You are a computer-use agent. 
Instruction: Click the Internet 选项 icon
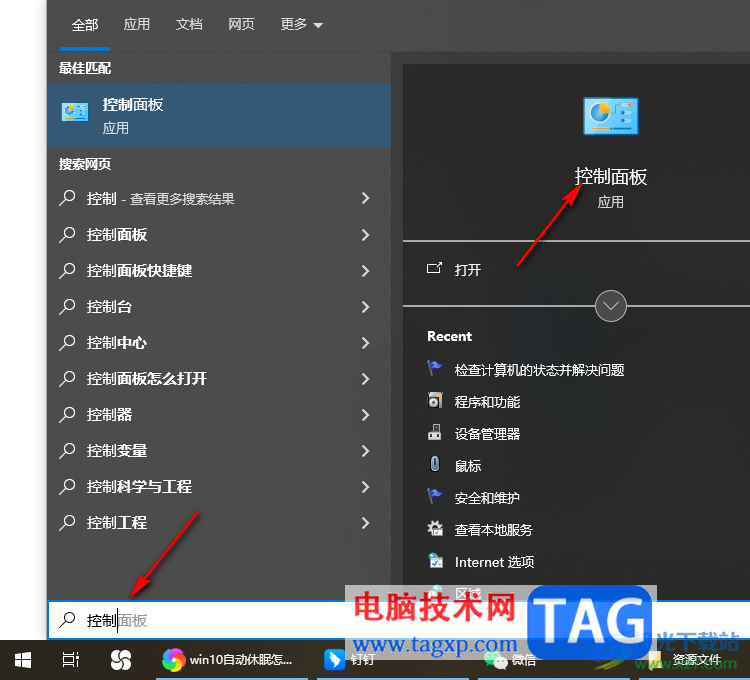pyautogui.click(x=435, y=560)
